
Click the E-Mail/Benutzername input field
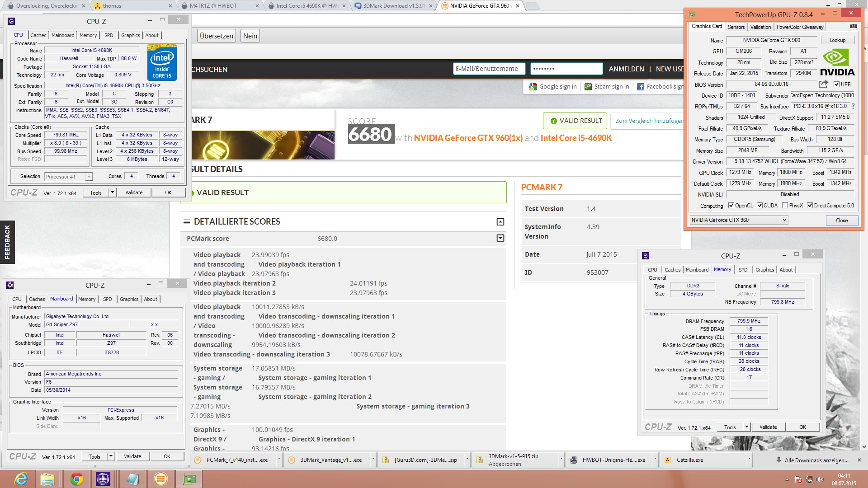(489, 69)
